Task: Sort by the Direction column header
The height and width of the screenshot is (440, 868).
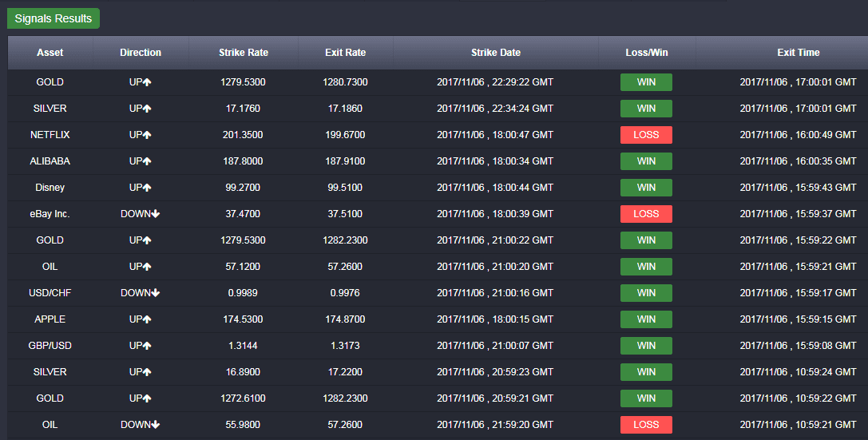Action: pyautogui.click(x=141, y=53)
